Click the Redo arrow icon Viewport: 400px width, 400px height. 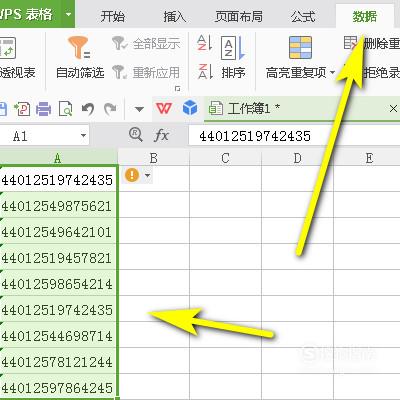[110, 109]
